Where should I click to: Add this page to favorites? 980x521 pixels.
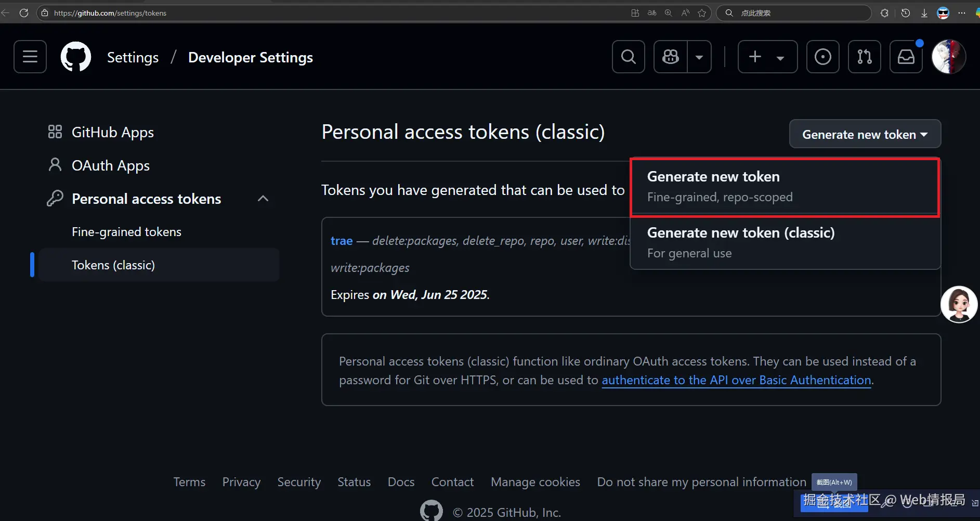[x=702, y=13]
